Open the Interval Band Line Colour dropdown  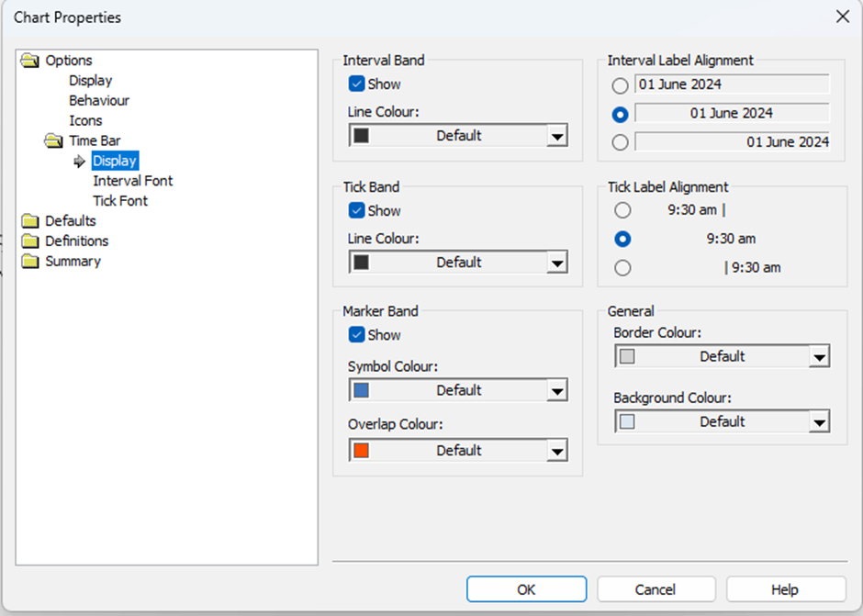point(557,135)
